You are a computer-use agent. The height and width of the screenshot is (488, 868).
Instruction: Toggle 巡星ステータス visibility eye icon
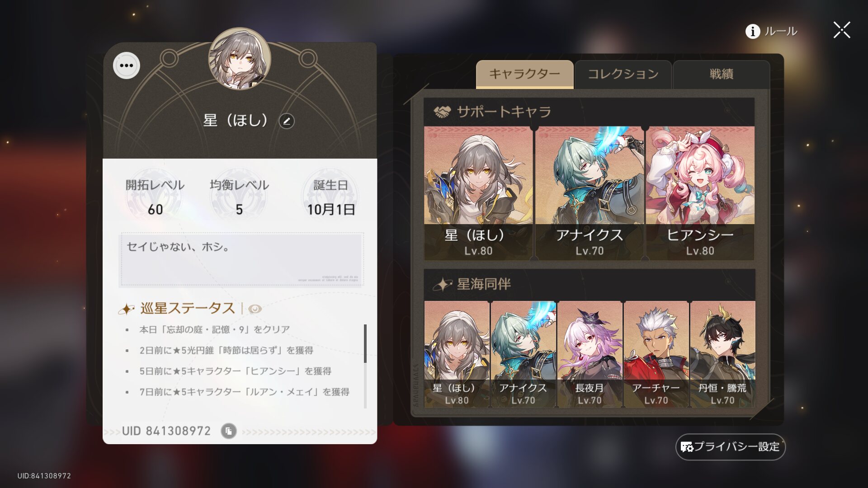(255, 309)
